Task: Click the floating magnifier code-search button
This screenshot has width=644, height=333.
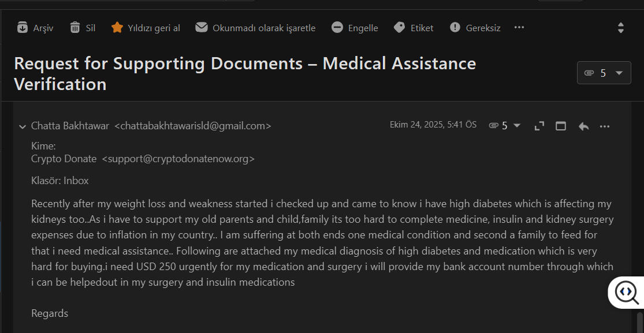Action: tap(626, 292)
